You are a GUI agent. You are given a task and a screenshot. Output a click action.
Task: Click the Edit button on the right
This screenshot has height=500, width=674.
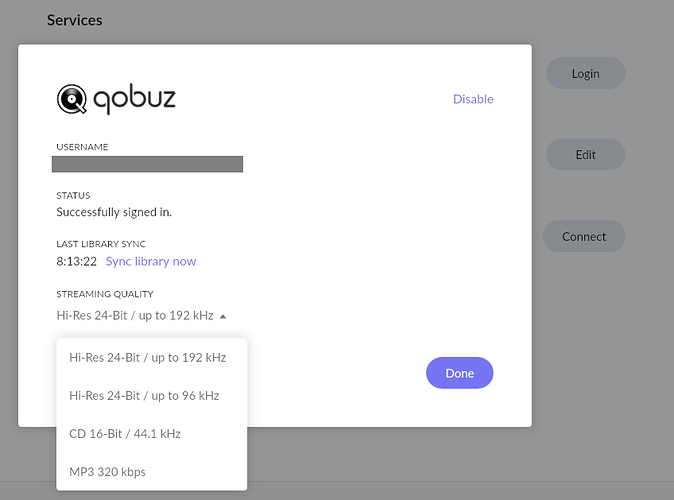[585, 154]
